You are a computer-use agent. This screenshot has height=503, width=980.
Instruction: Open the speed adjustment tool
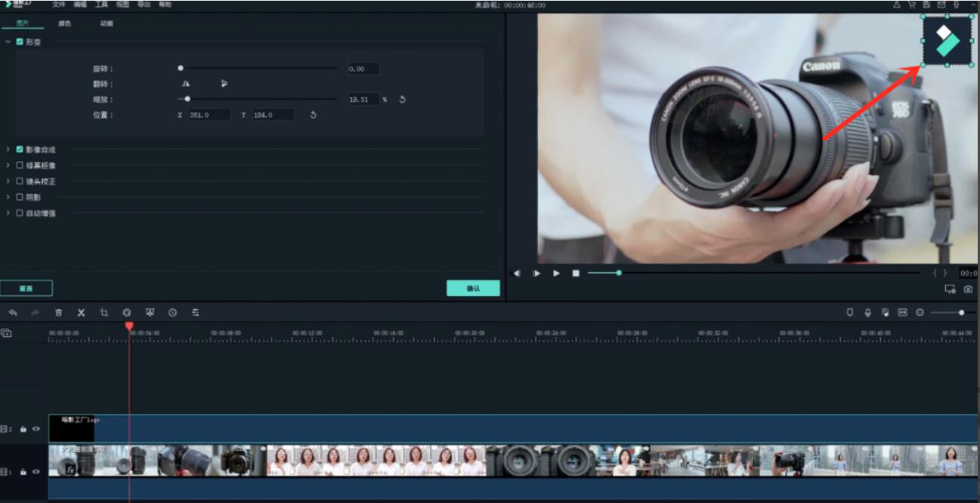pos(128,313)
